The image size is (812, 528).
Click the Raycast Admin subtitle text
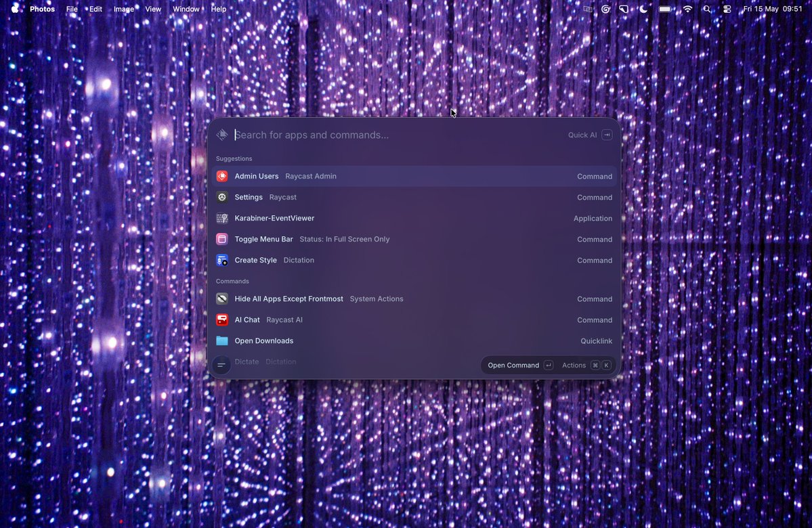click(x=311, y=177)
